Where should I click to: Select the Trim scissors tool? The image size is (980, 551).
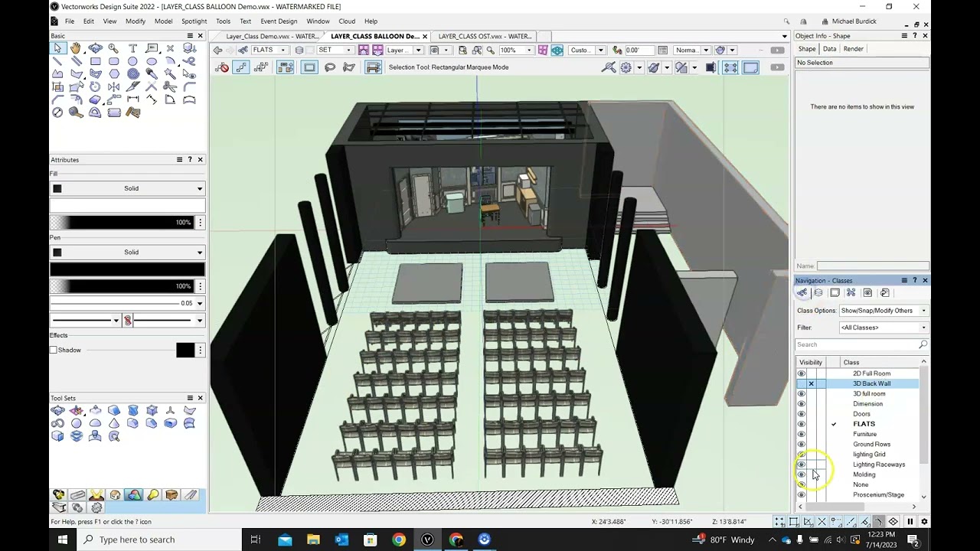[x=170, y=86]
